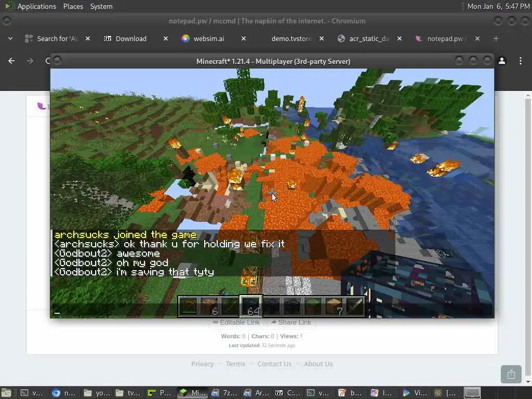Click the 'Words: 0' counter
Screen dimensions: 532x399
(x=233, y=336)
